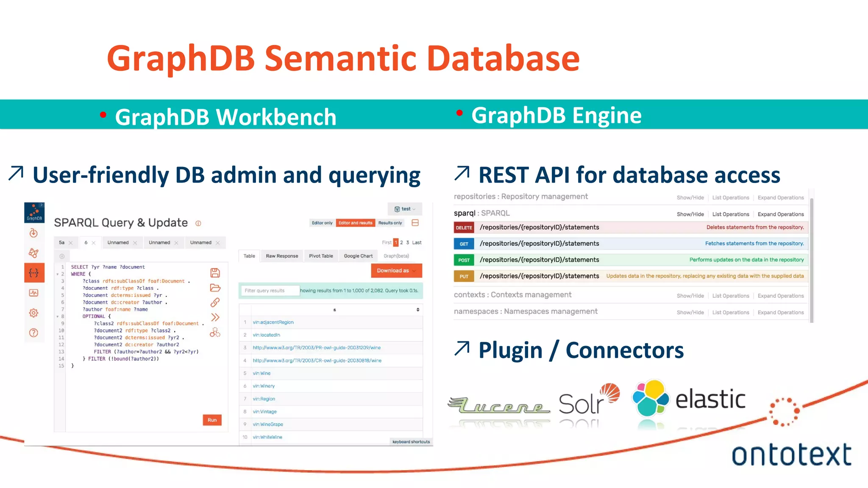Image resolution: width=868 pixels, height=488 pixels.
Task: Click Show/Hide for repositories management
Action: pyautogui.click(x=690, y=198)
